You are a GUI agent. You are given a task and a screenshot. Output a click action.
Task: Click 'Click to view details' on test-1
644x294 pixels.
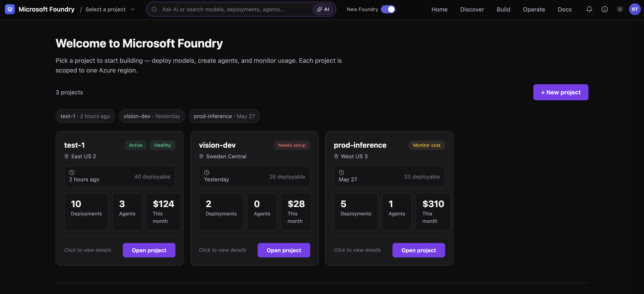point(88,250)
